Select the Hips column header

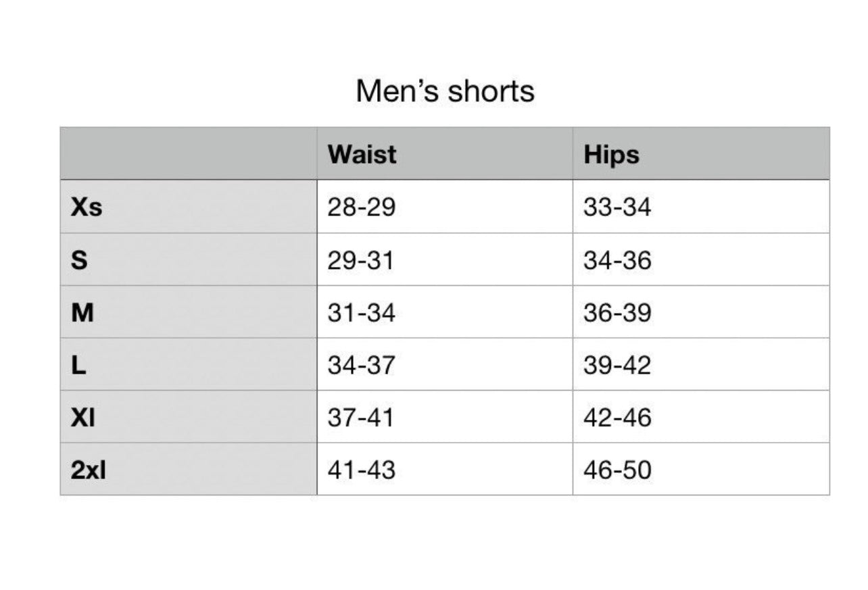coord(611,155)
